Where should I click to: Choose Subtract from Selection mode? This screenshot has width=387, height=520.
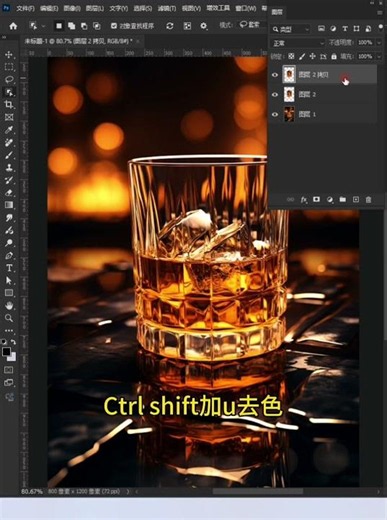84,26
